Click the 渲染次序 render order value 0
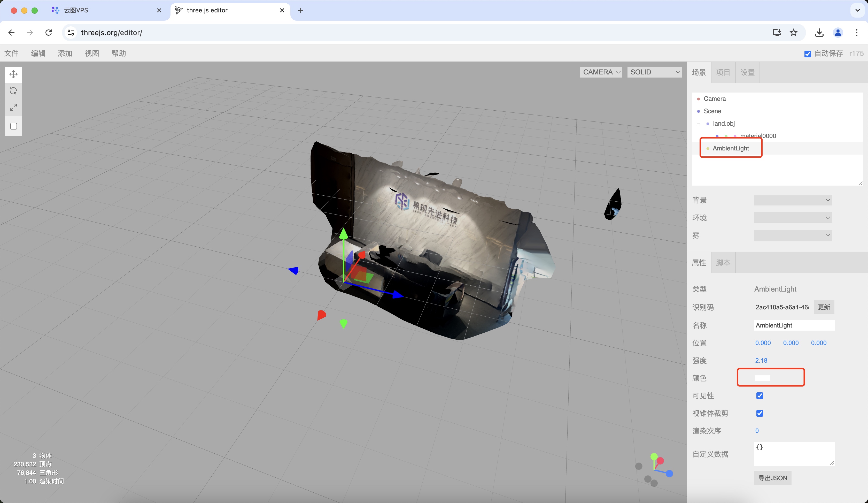 [757, 431]
